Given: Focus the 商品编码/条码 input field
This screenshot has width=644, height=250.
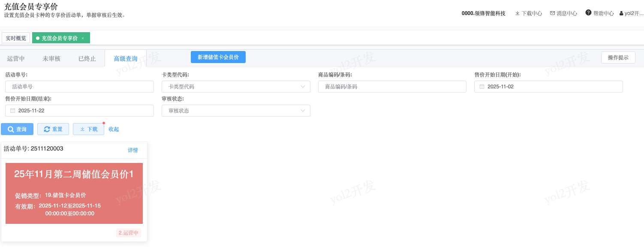Looking at the screenshot, I should coord(392,87).
